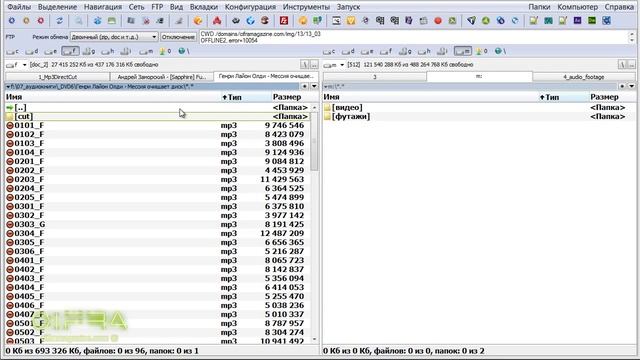
Task: Click the last blue toolbar icon
Action: click(x=607, y=20)
